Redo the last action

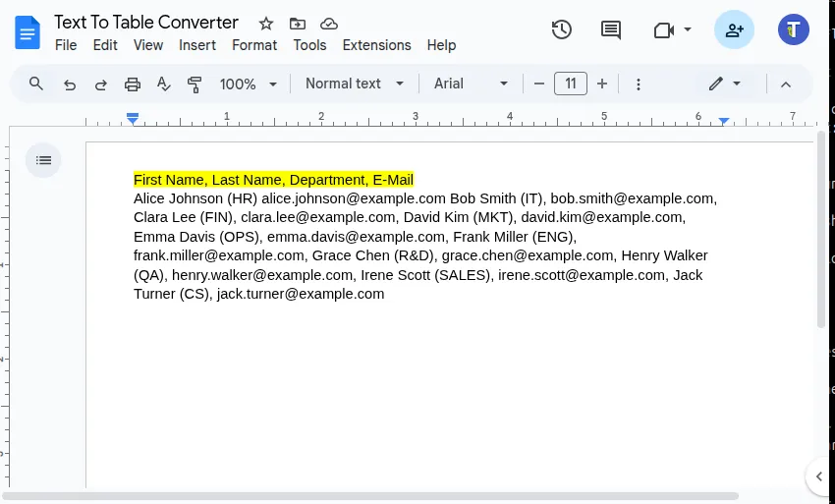point(100,84)
